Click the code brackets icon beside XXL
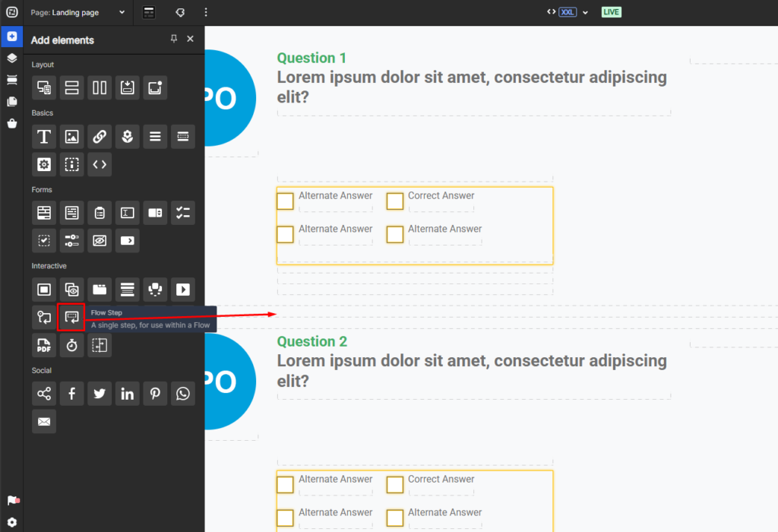 pos(552,12)
